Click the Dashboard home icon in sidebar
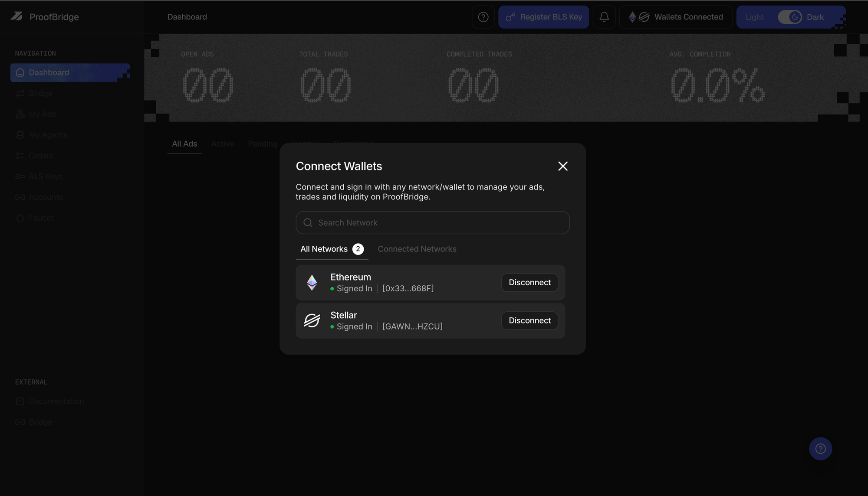This screenshot has width=868, height=496. 20,72
